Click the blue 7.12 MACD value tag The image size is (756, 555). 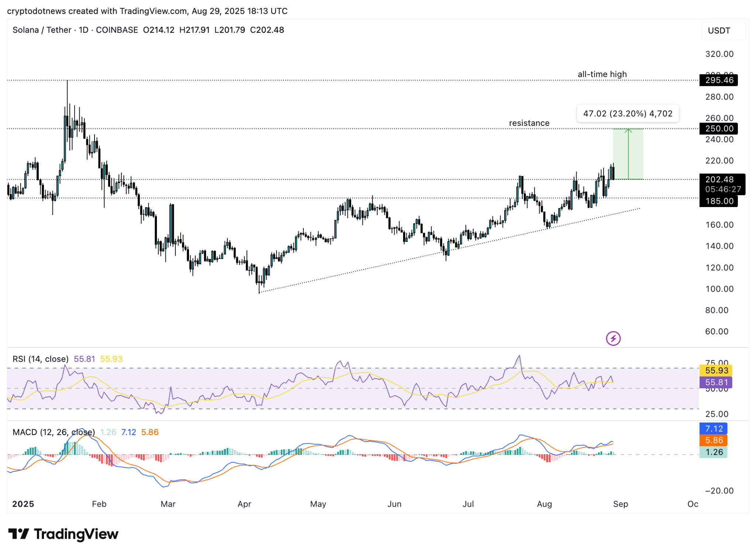713,428
